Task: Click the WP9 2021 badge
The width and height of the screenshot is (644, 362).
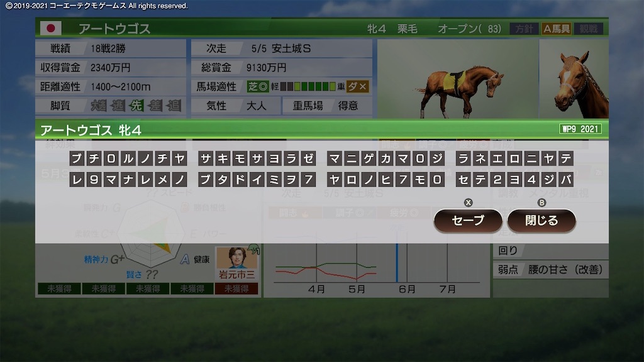Action: [580, 129]
